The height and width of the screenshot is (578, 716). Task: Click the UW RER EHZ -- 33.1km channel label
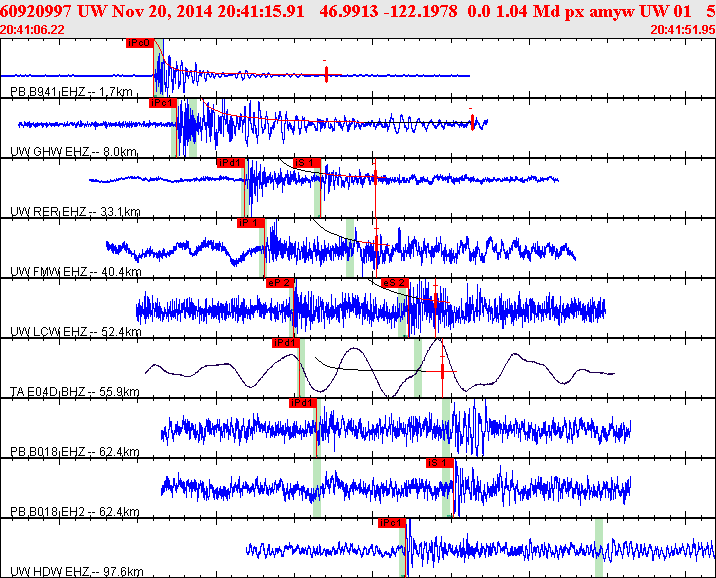tap(75, 212)
